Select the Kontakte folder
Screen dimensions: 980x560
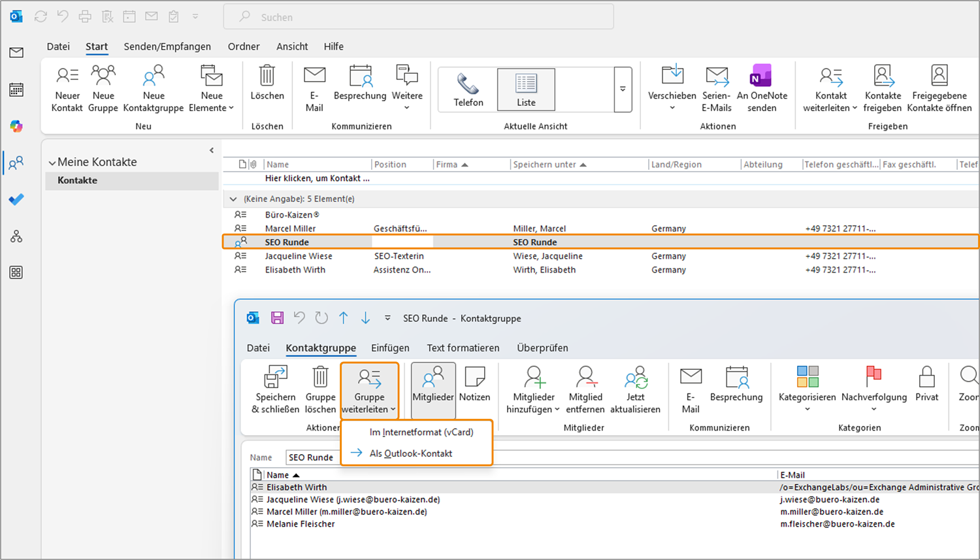tap(132, 180)
